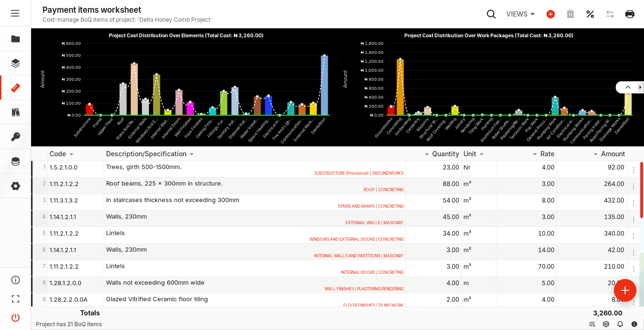
Task: Click the playlist-add icon in status bar
Action: (x=592, y=324)
